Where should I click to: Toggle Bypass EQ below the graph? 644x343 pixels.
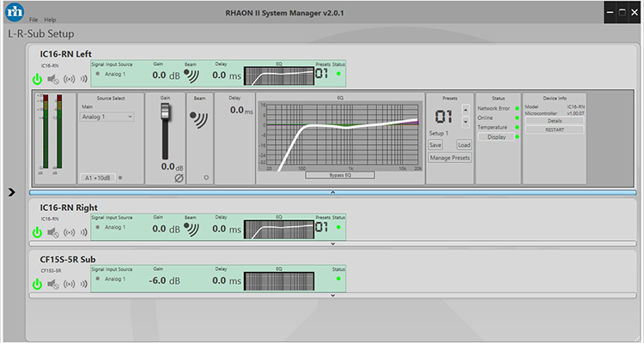(x=339, y=175)
